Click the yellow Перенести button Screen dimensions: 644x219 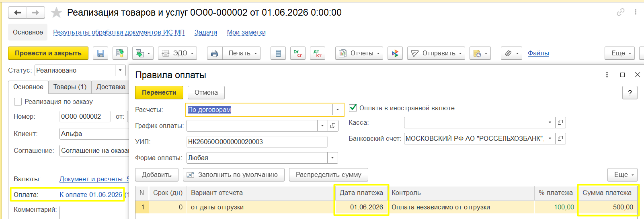[159, 93]
